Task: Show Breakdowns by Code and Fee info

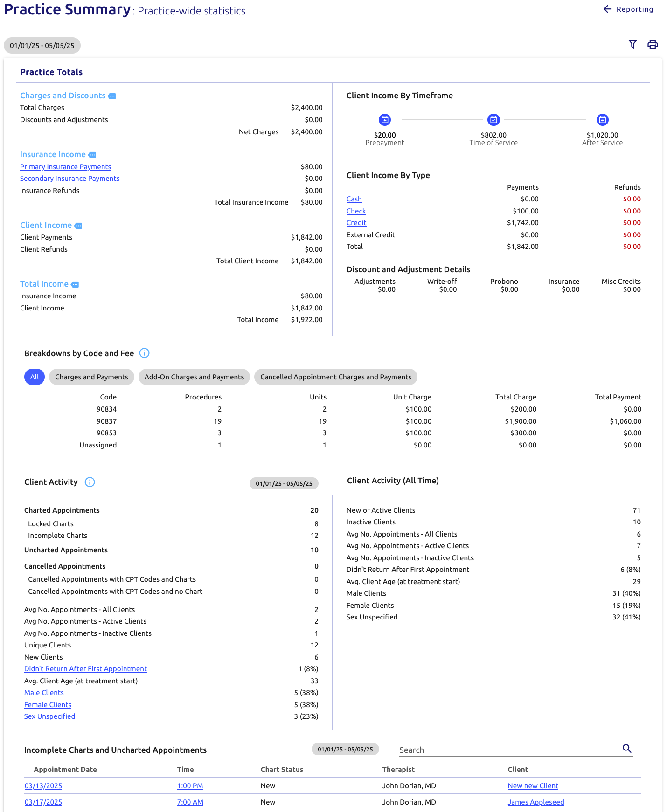Action: [x=145, y=353]
